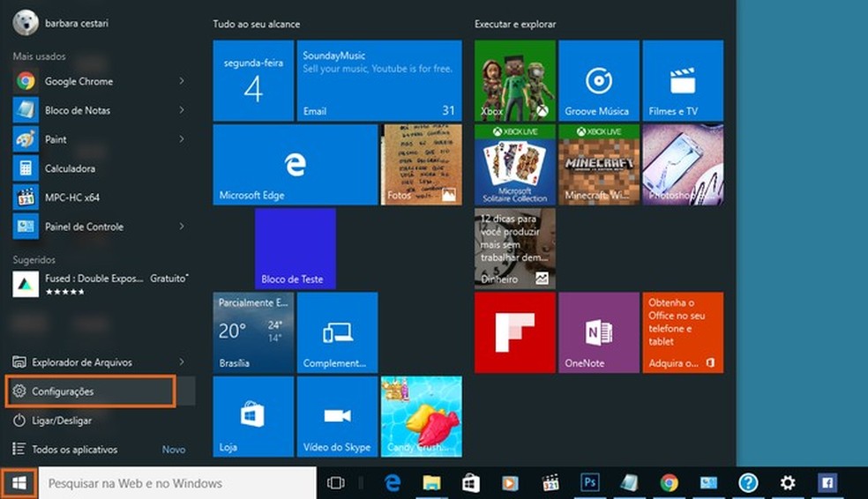Open the Photoshop Express tile
This screenshot has width=868, height=499.
[683, 164]
